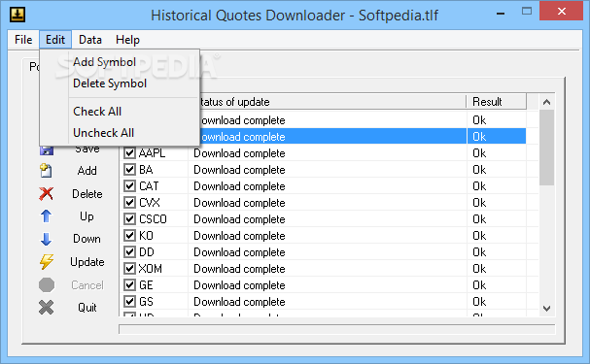Click the Delete button label
Screen dimensions: 590x364
(x=87, y=194)
